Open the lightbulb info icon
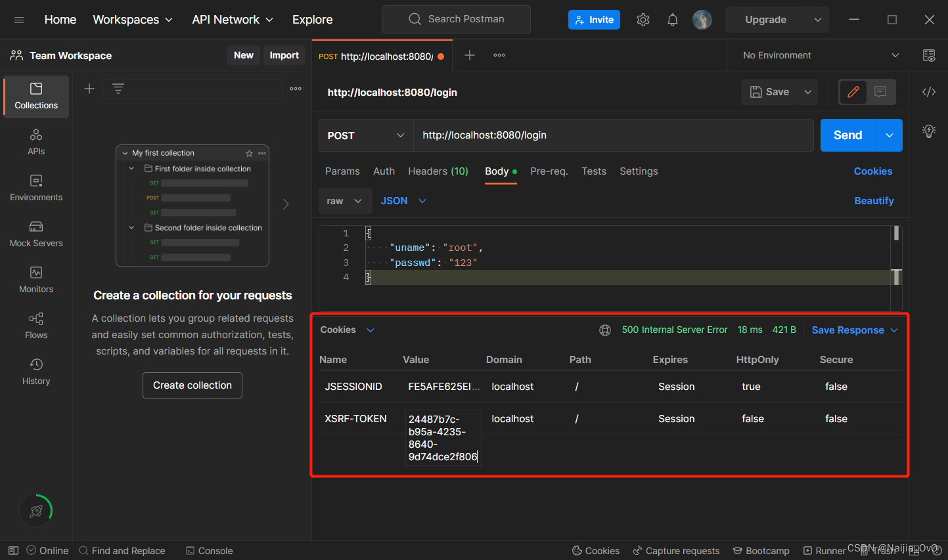The height and width of the screenshot is (560, 948). tap(929, 131)
